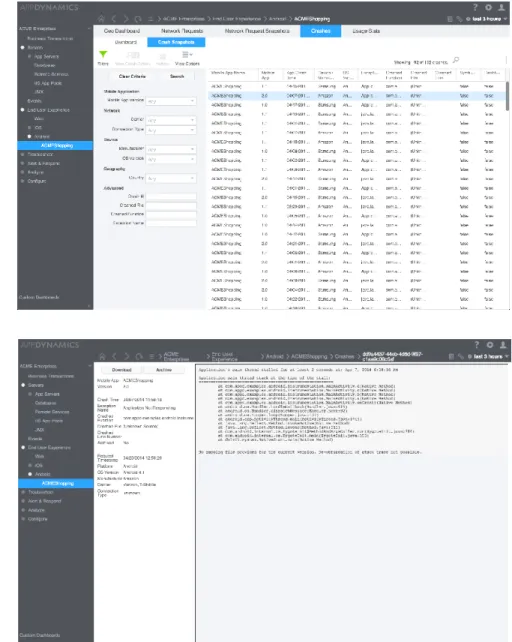Open the breadcrumb menu icon on the Crash Snapshots page
The width and height of the screenshot is (512, 642).
pyautogui.click(x=150, y=19)
